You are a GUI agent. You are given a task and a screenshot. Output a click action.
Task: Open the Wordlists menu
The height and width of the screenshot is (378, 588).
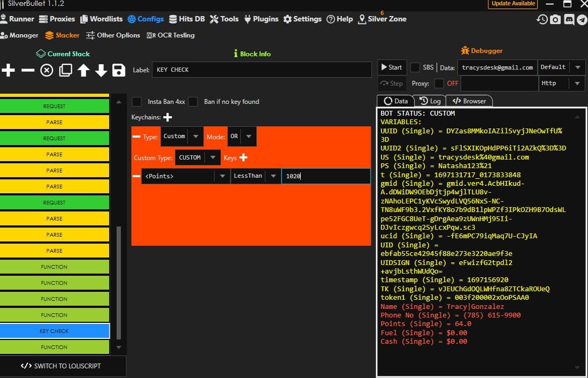coord(102,19)
